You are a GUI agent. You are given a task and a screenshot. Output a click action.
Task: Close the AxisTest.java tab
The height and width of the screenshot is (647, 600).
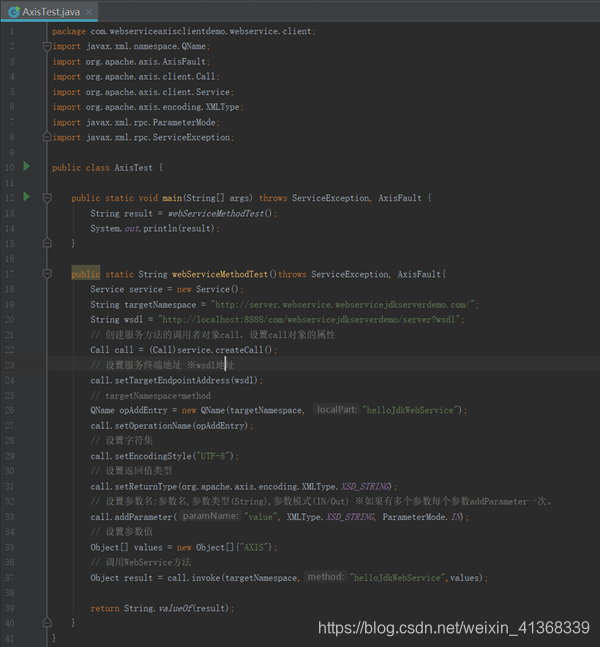[89, 12]
